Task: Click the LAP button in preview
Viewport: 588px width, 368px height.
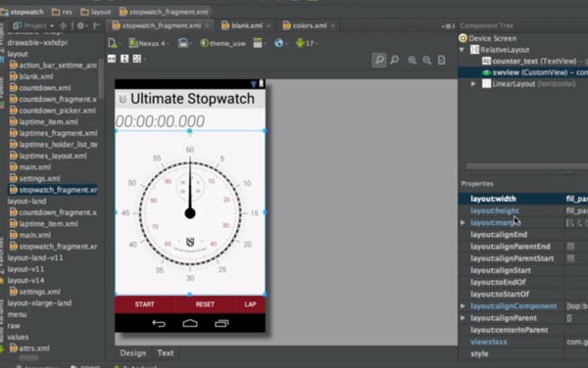Action: point(251,304)
